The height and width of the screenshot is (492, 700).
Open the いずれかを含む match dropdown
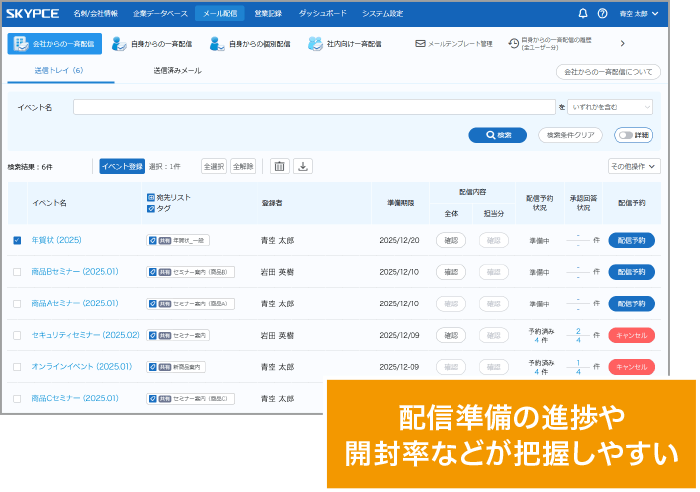coord(610,107)
